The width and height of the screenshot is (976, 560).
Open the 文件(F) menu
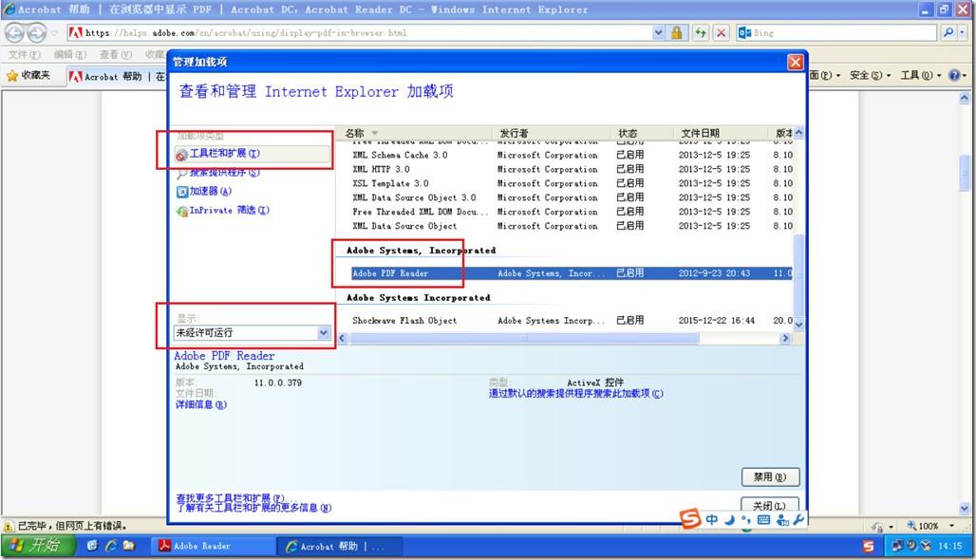tap(25, 55)
